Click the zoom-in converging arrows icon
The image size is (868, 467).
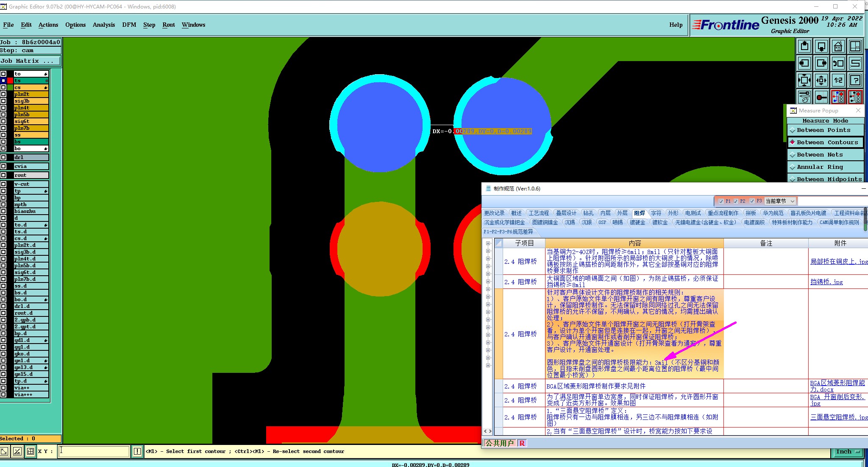point(804,80)
